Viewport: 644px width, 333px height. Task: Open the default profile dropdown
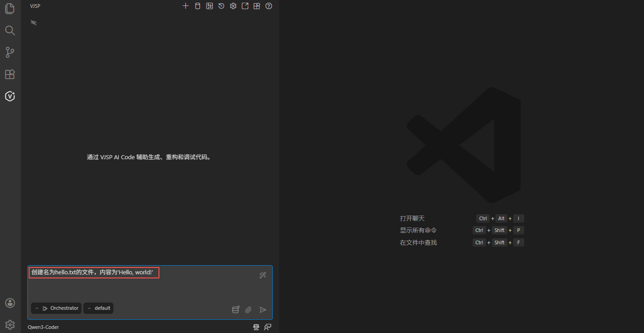98,308
